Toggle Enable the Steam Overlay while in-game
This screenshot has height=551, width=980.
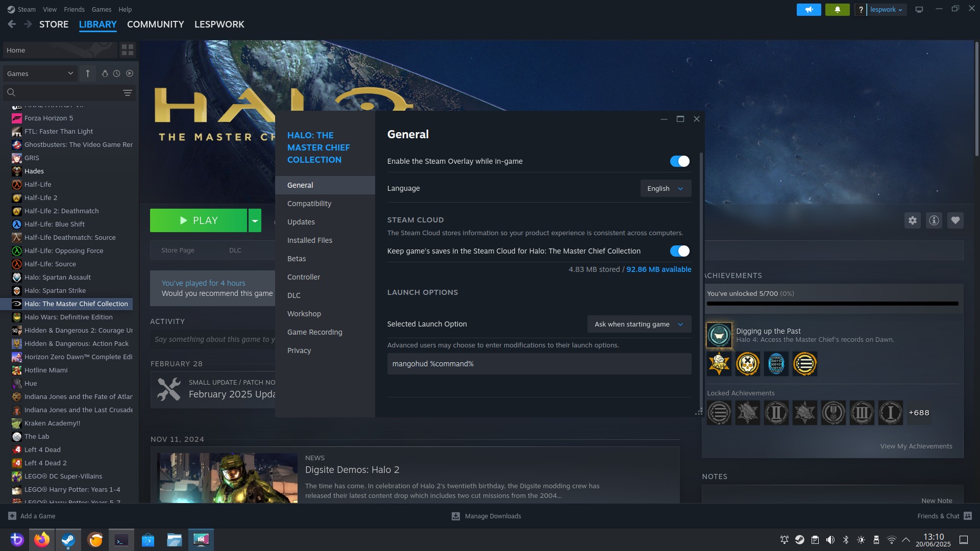click(680, 161)
